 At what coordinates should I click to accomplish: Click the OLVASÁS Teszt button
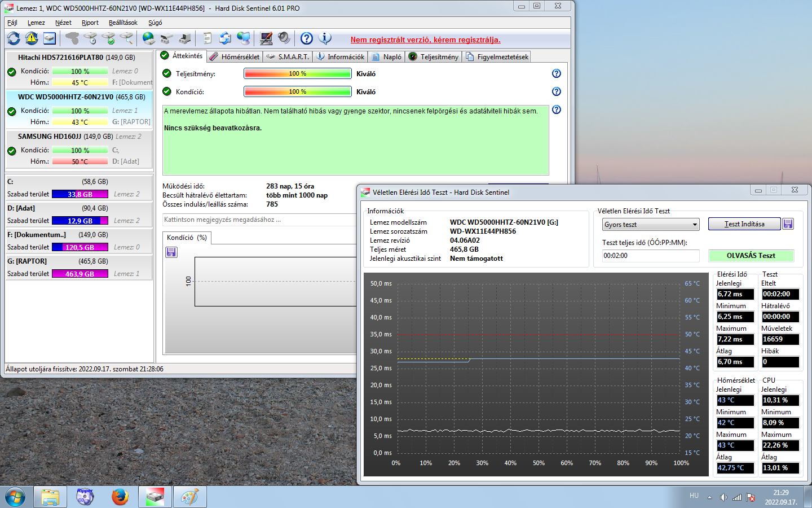coord(751,256)
